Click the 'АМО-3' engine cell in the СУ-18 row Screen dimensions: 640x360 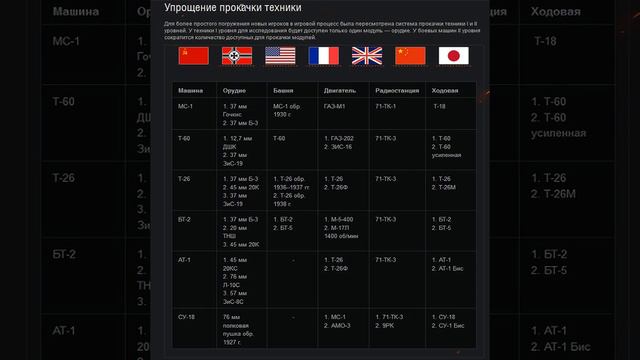[x=337, y=326]
